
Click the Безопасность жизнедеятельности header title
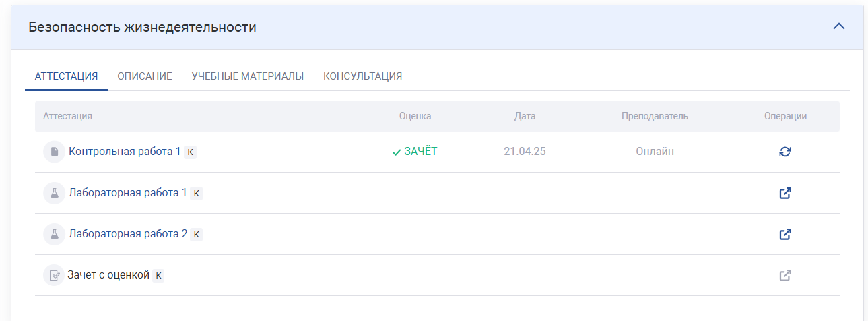142,28
